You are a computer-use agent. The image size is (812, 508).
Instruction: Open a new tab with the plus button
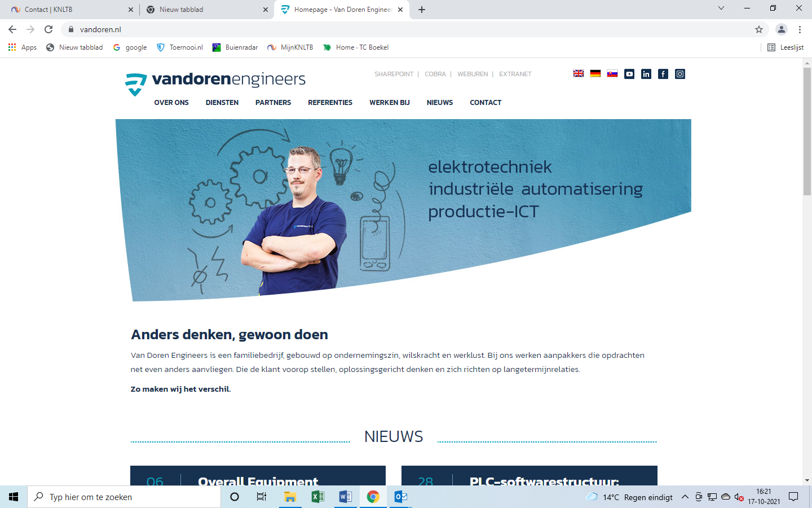tap(422, 10)
